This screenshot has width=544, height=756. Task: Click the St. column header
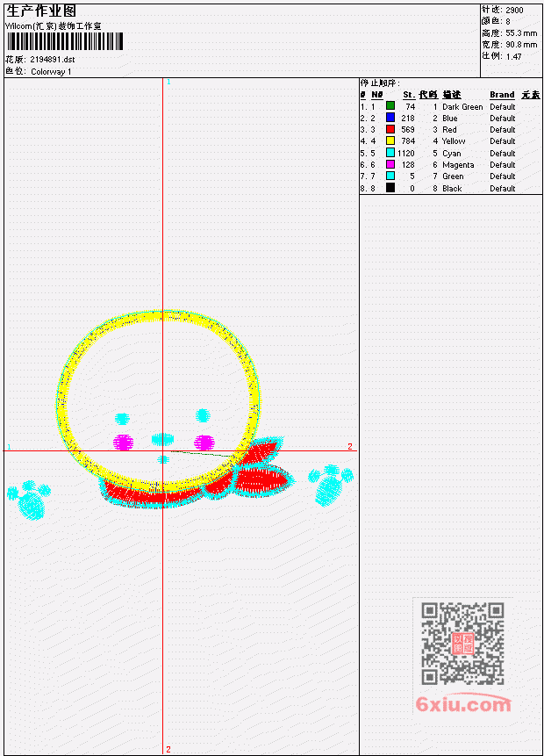click(x=409, y=95)
